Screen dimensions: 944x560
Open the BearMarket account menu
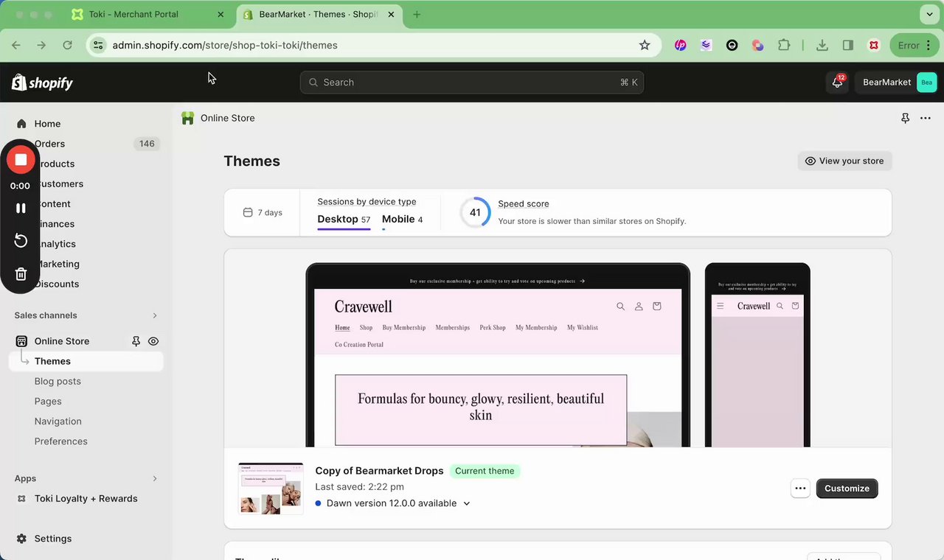pyautogui.click(x=897, y=83)
